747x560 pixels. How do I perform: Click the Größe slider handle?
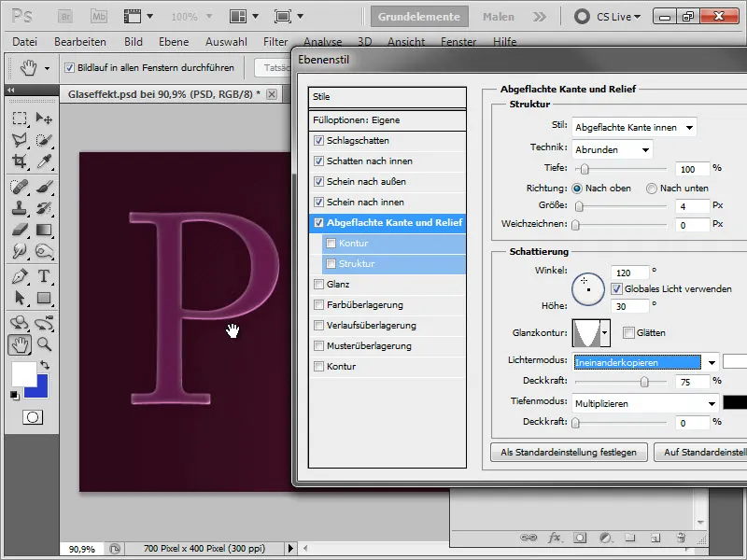pos(579,206)
